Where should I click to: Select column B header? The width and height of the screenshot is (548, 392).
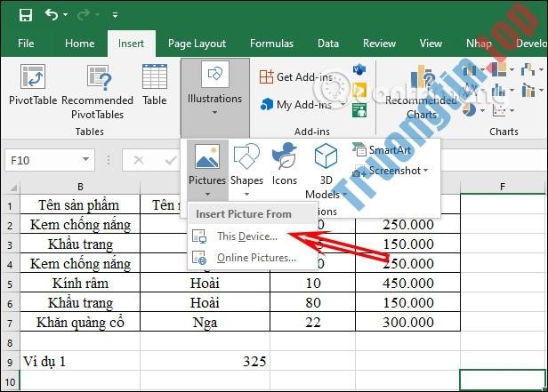pyautogui.click(x=80, y=187)
